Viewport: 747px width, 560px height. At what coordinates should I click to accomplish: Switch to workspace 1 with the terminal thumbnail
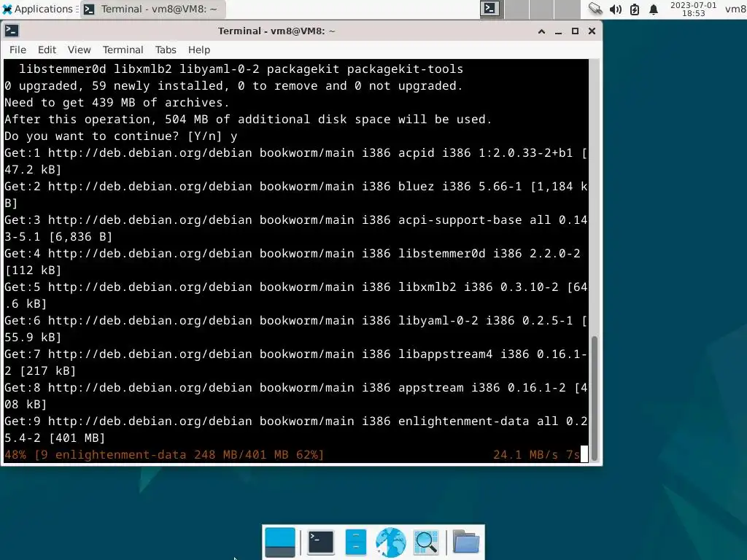click(x=491, y=9)
